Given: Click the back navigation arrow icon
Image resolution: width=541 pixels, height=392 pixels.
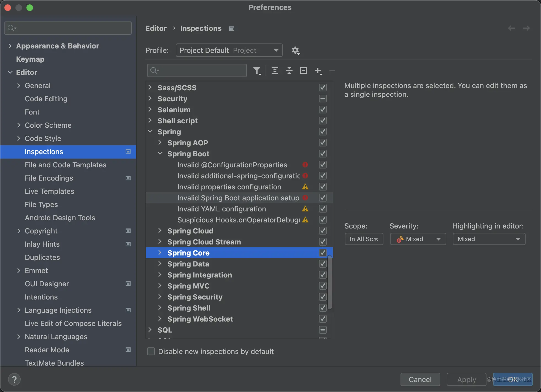Looking at the screenshot, I should tap(511, 28).
